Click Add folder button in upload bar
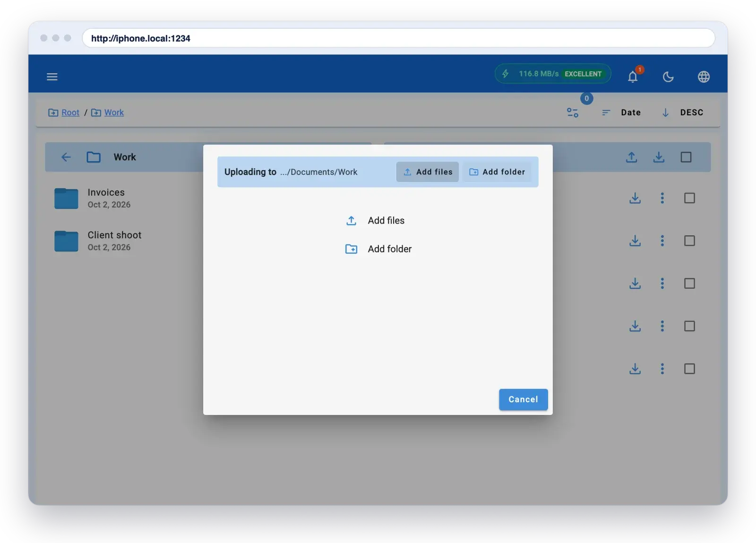Image resolution: width=756 pixels, height=543 pixels. (497, 172)
